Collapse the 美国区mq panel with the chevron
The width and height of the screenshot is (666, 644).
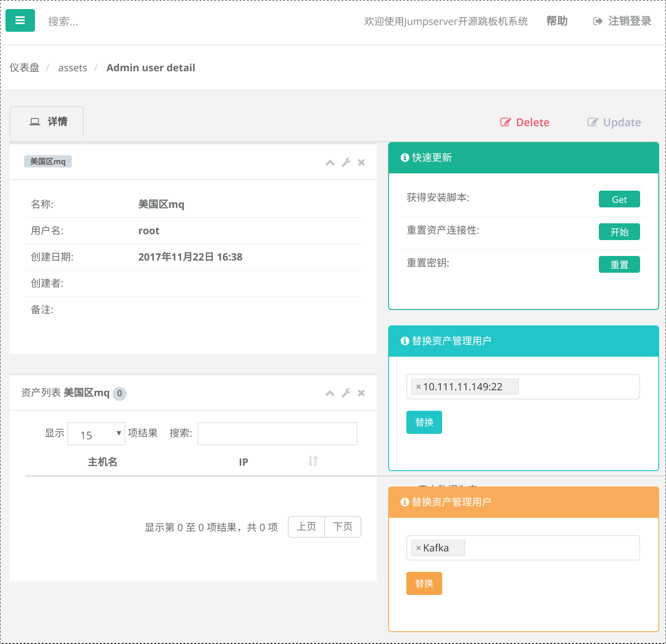[x=330, y=162]
